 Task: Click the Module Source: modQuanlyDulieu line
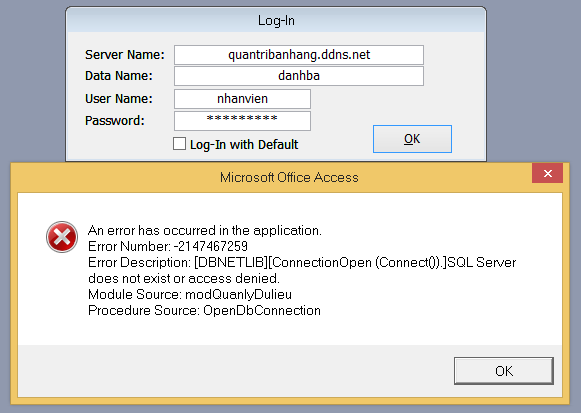point(190,294)
